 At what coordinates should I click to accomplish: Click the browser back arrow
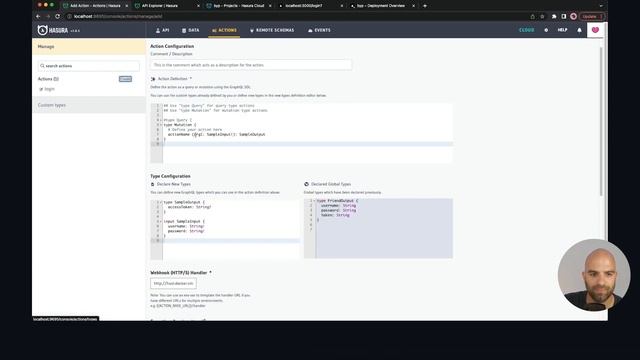pos(38,16)
